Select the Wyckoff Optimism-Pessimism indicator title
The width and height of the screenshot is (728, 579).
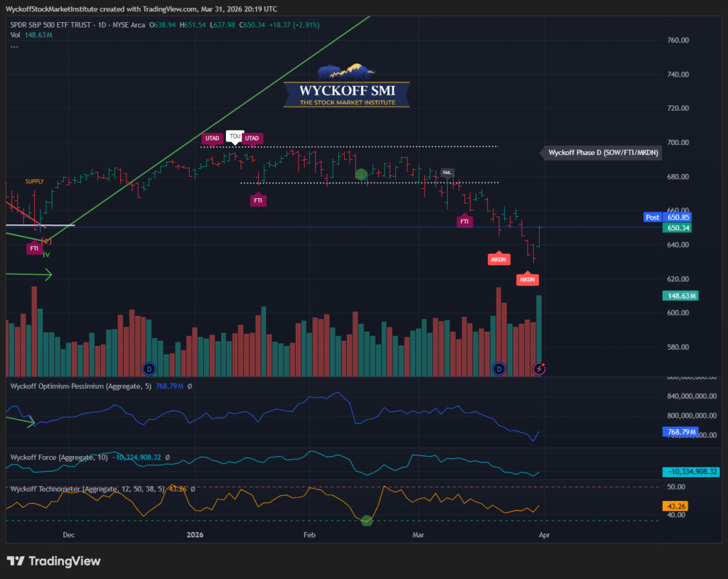click(78, 386)
